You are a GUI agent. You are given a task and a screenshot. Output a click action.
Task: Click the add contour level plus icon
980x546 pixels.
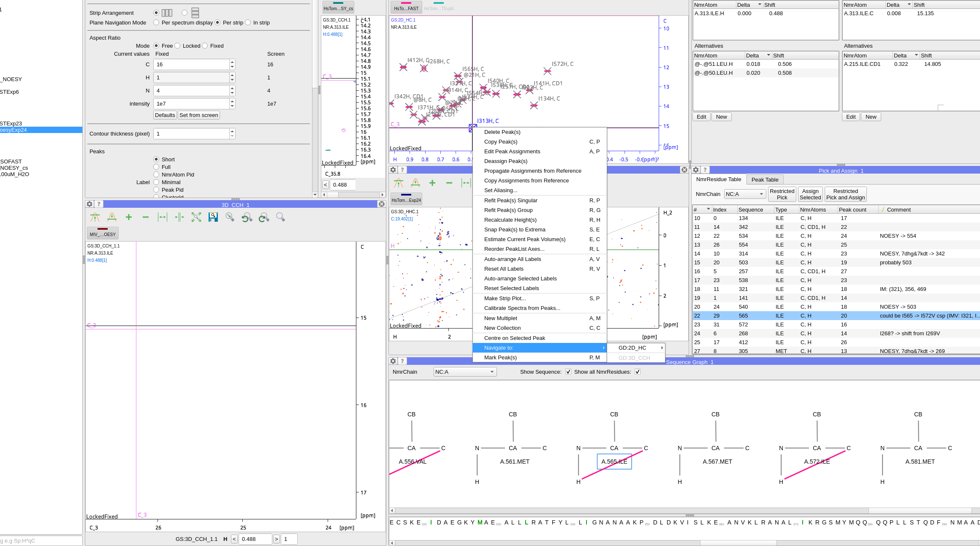coord(129,217)
